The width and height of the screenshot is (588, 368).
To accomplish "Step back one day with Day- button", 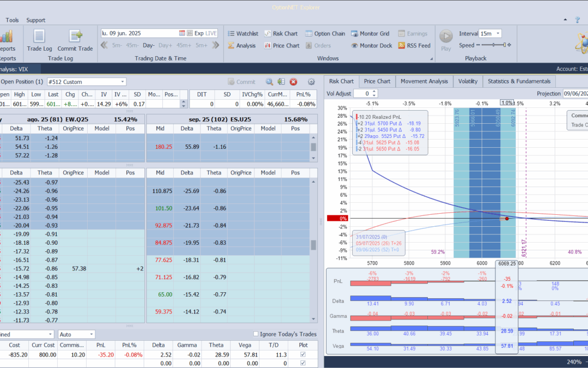I will coord(149,45).
